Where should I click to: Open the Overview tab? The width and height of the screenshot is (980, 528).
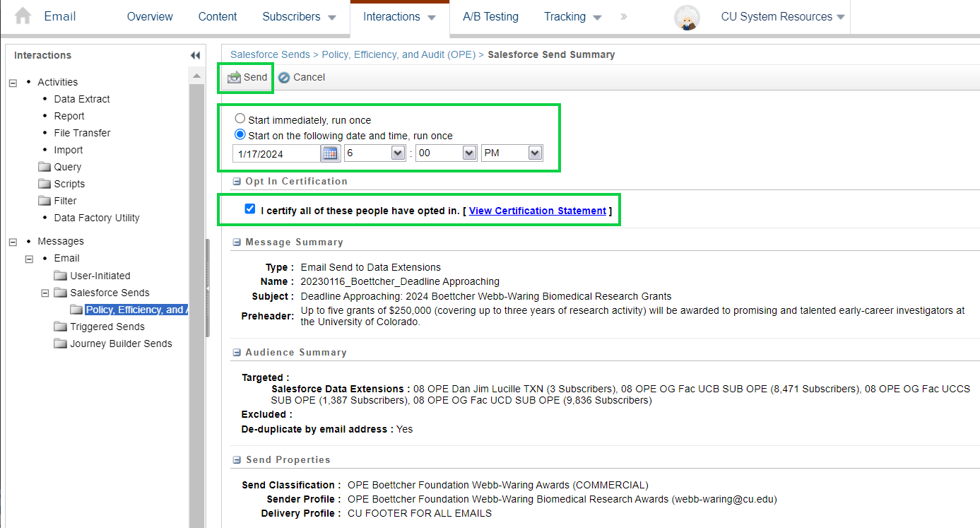(x=150, y=17)
